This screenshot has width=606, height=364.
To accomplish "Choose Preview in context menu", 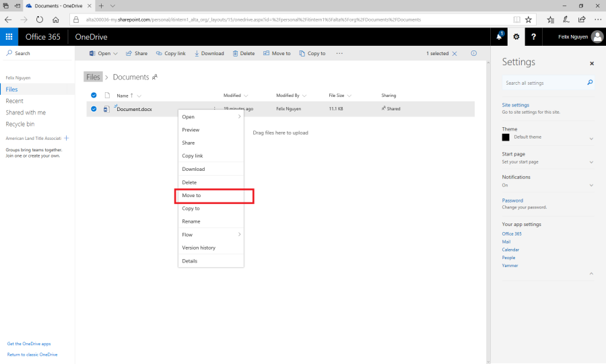I will [211, 130].
